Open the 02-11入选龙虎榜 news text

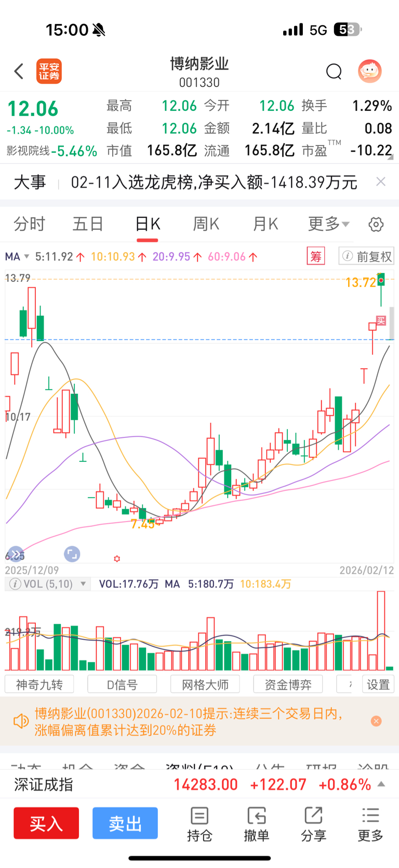coord(214,182)
